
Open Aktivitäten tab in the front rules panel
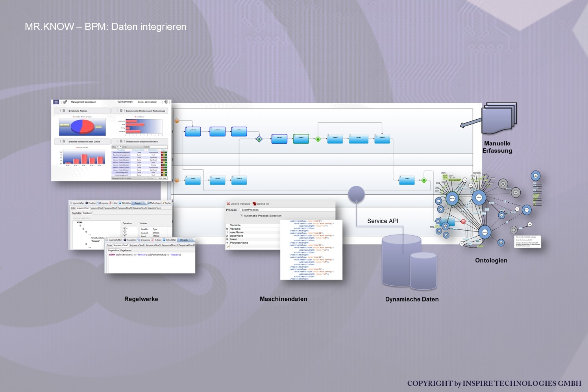(170, 240)
